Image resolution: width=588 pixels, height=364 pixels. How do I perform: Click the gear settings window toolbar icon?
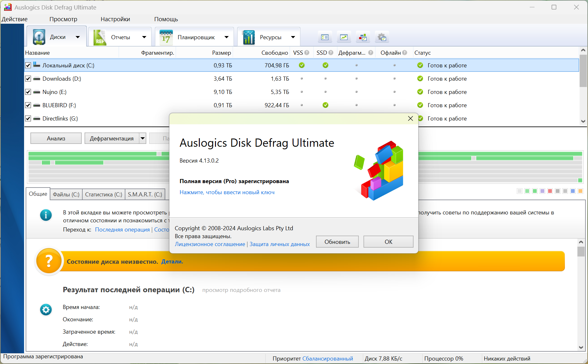point(382,37)
